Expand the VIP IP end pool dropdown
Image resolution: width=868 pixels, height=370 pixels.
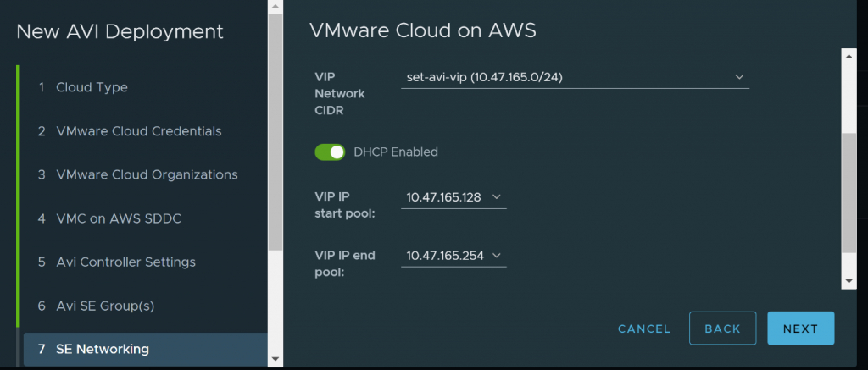tap(453, 255)
